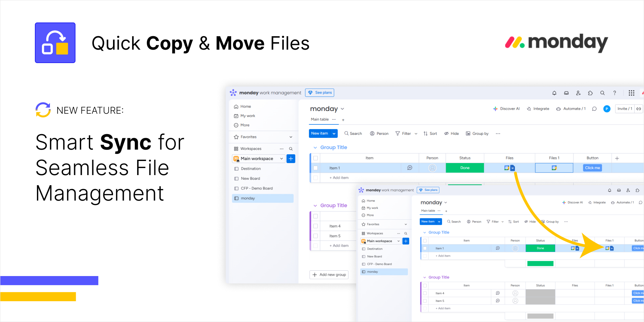The width and height of the screenshot is (644, 322).
Task: Click Sort in back window toolbar
Action: [430, 133]
